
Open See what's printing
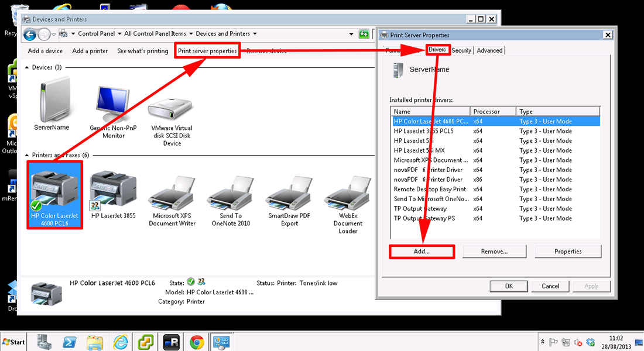142,51
